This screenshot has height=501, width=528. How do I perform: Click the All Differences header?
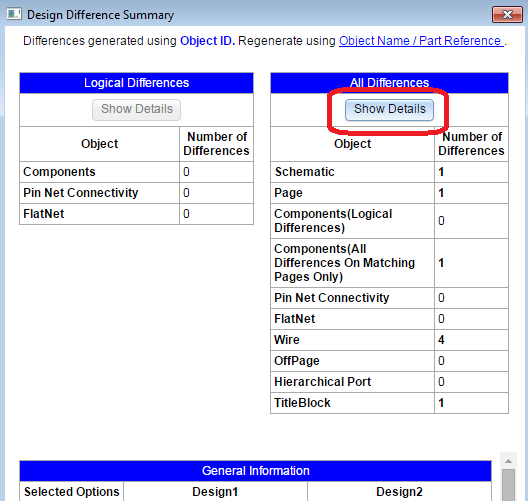[389, 82]
